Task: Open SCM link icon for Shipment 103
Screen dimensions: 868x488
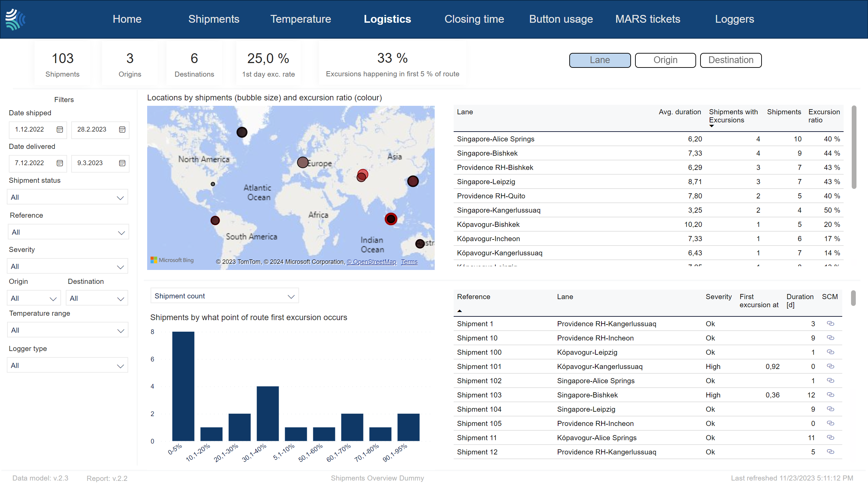Action: point(830,395)
